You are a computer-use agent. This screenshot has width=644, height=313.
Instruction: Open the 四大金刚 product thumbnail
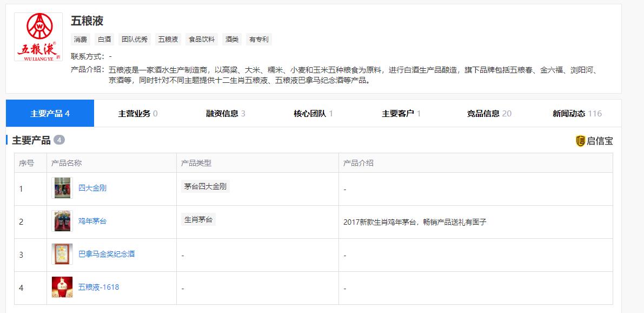(x=62, y=188)
